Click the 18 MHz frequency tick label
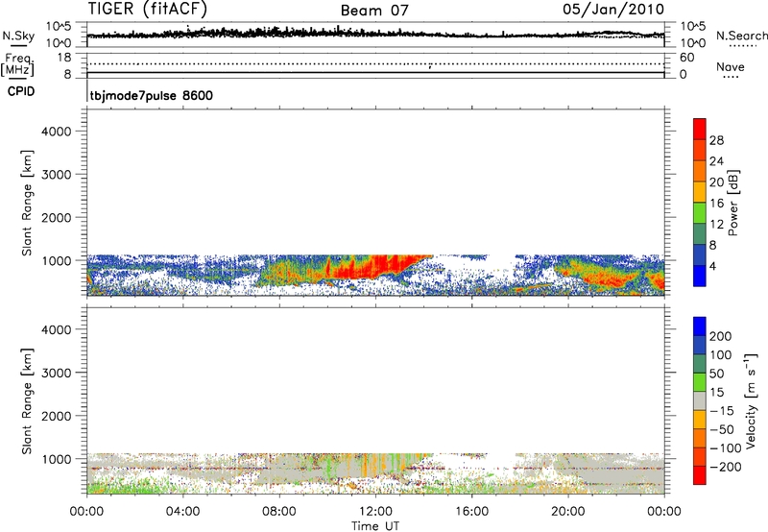 click(65, 58)
